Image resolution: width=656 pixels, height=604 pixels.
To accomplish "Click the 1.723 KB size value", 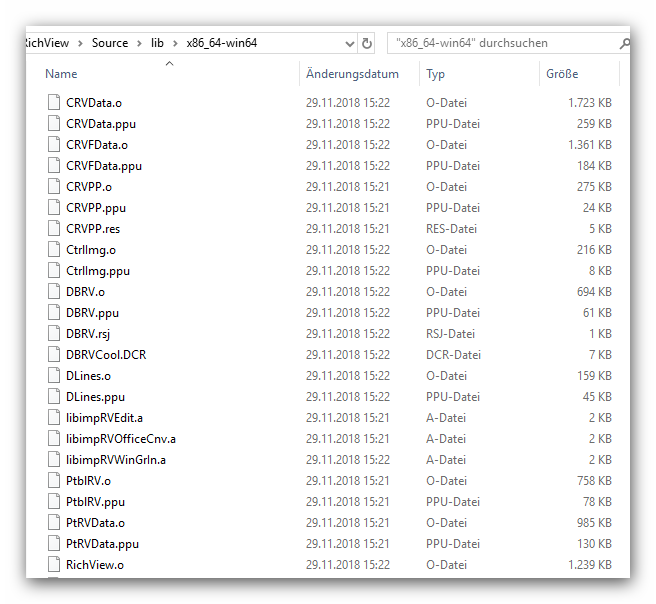I will click(x=590, y=103).
